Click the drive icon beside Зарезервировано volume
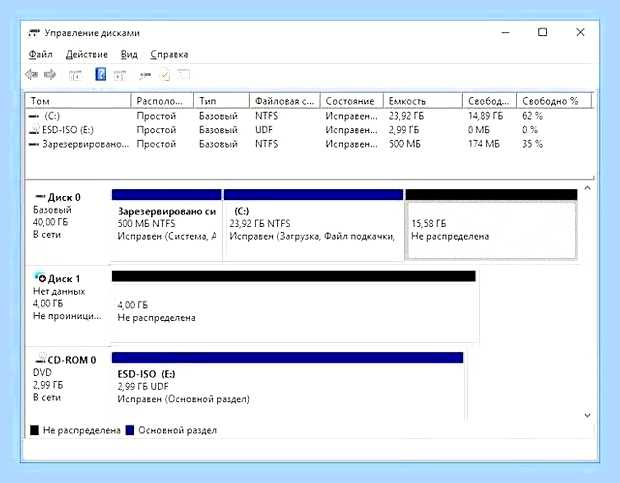The height and width of the screenshot is (483, 620). point(34,144)
